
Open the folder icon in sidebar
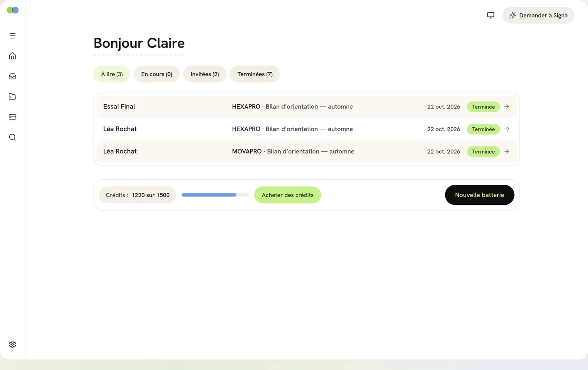click(x=13, y=97)
